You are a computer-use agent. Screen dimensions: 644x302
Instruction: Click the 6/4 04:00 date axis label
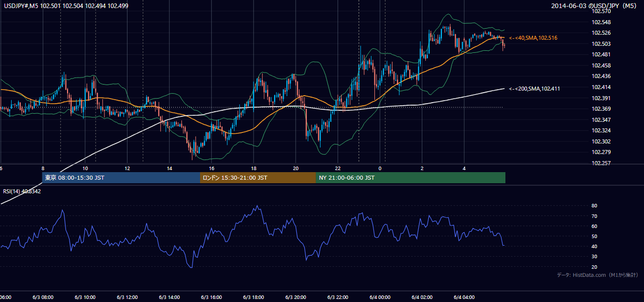(x=464, y=297)
